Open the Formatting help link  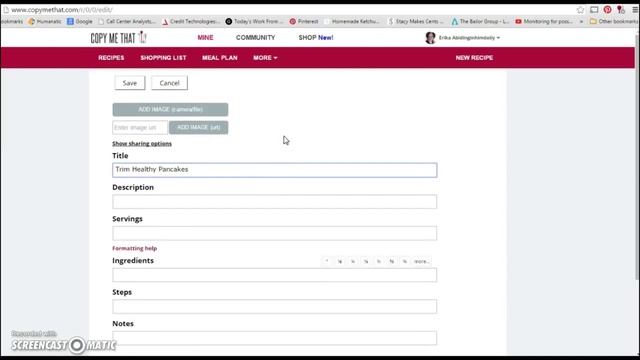click(x=135, y=248)
